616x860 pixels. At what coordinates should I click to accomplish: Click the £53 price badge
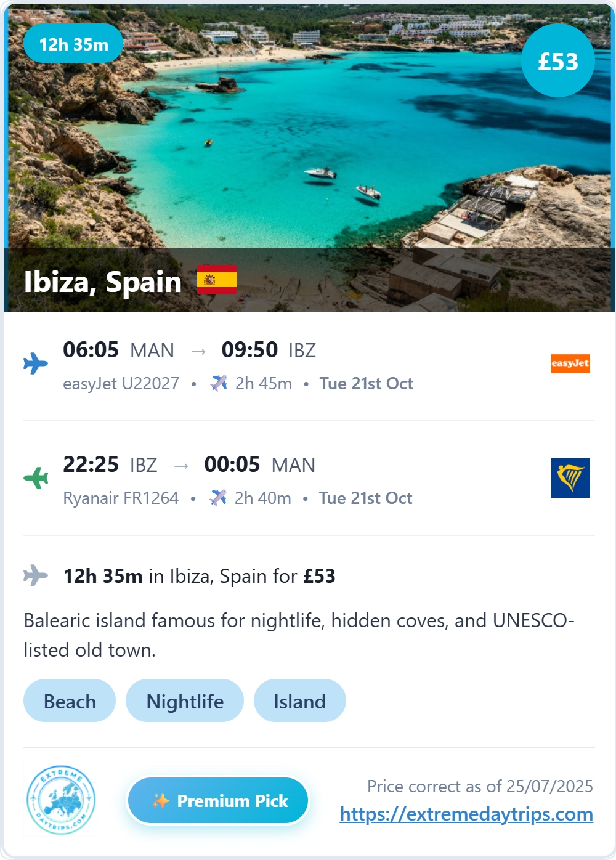(558, 61)
